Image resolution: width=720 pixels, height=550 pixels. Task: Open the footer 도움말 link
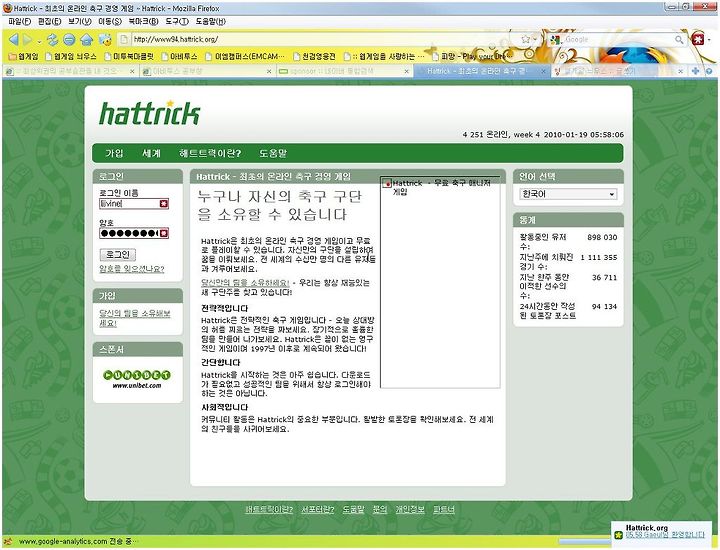353,509
